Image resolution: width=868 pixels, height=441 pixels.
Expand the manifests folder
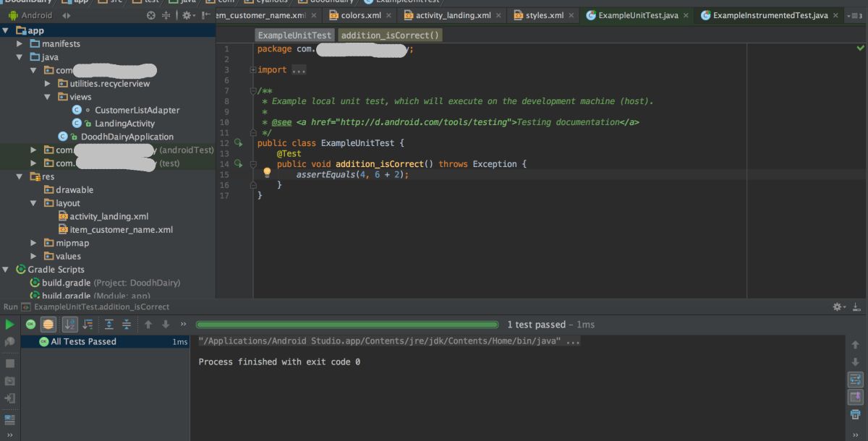pyautogui.click(x=20, y=44)
